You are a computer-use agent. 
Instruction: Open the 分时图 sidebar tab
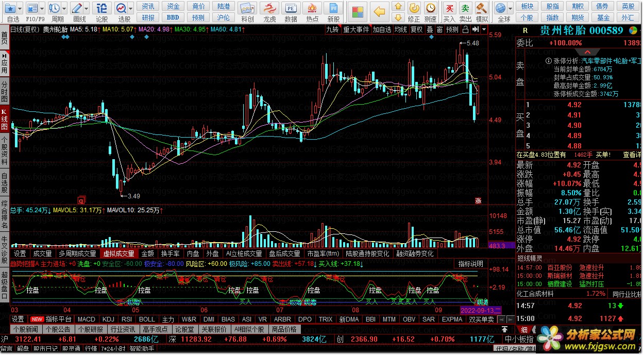pyautogui.click(x=5, y=92)
